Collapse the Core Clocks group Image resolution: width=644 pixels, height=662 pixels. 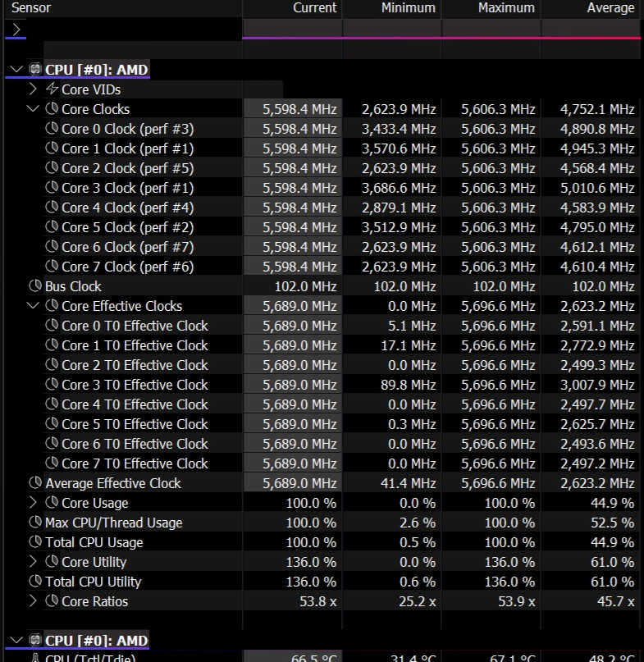click(x=33, y=109)
